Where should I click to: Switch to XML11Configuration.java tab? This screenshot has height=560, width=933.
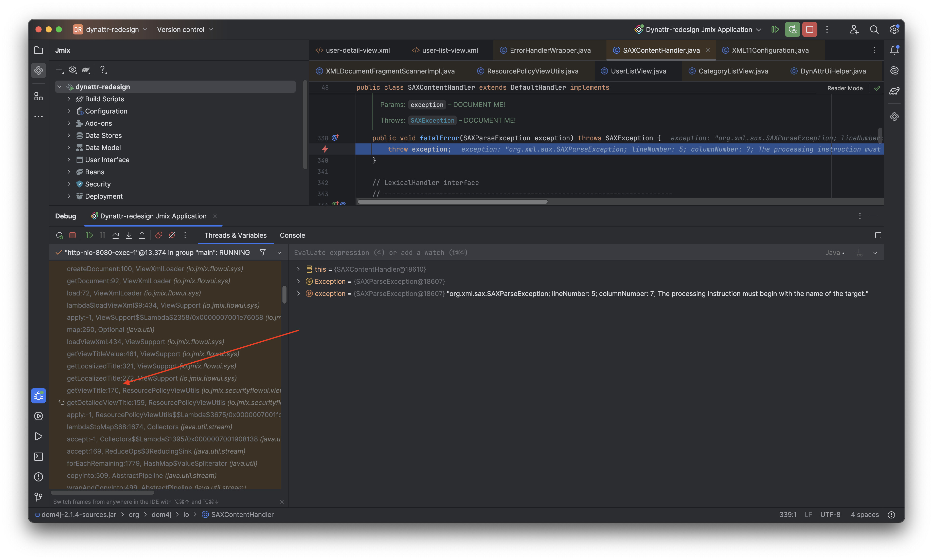pyautogui.click(x=766, y=50)
